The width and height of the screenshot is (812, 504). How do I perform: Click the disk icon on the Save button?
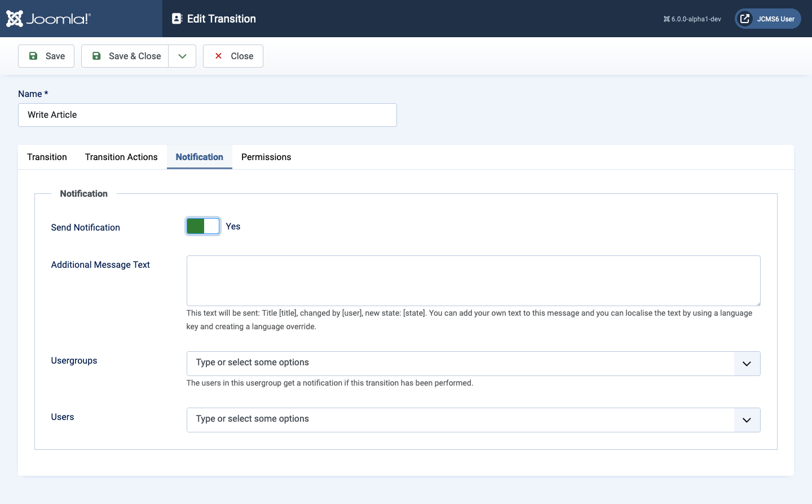click(x=33, y=56)
